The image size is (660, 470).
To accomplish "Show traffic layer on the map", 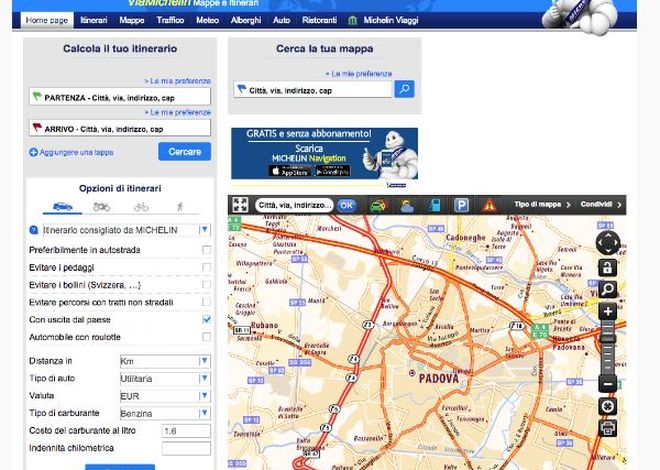I will pos(378,205).
